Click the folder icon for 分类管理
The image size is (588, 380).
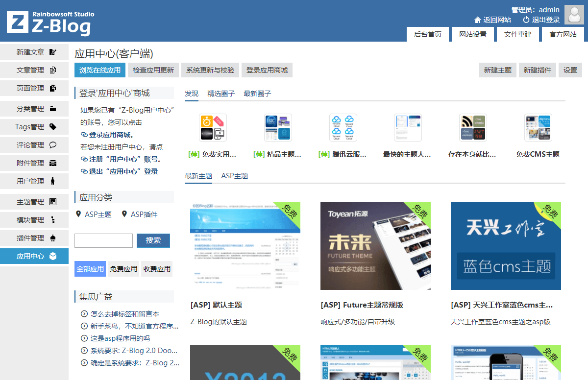[x=53, y=109]
